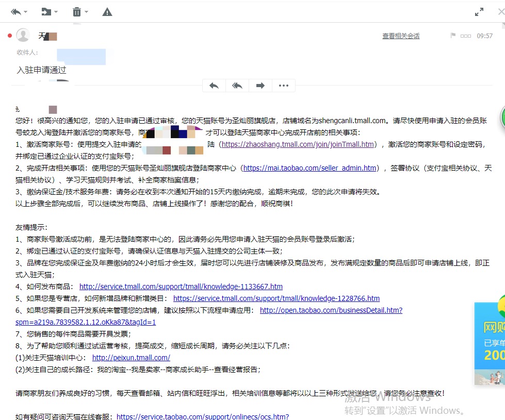Click the reply-all icon in the top toolbar
Screen dimensions: 505x420
pos(16,12)
